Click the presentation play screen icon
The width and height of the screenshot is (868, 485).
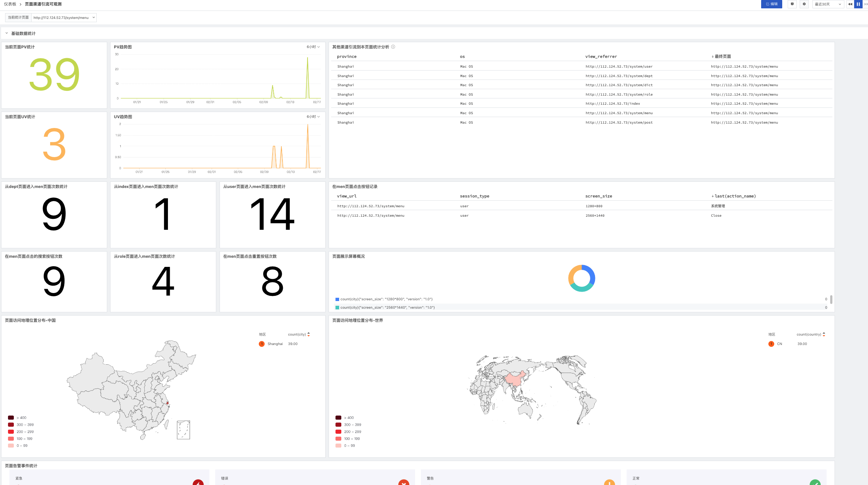792,4
